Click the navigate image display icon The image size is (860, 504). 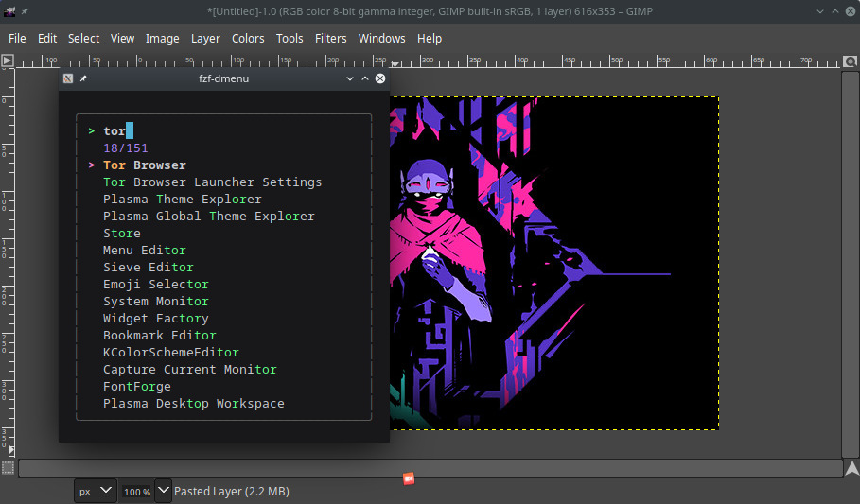click(x=851, y=468)
